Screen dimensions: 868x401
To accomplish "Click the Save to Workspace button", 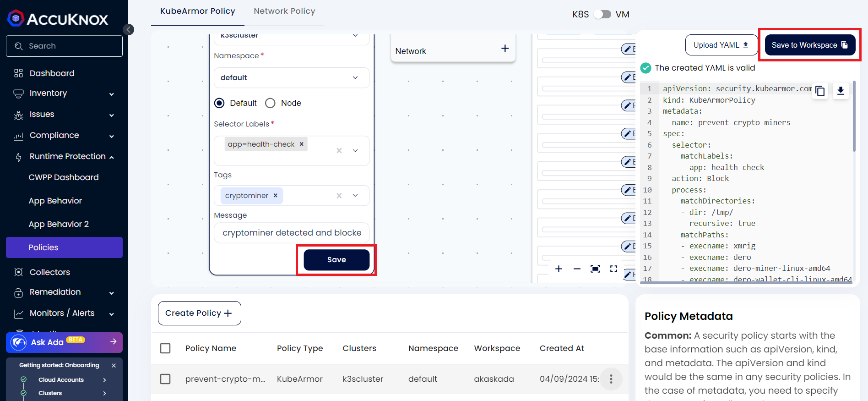I will coord(809,45).
